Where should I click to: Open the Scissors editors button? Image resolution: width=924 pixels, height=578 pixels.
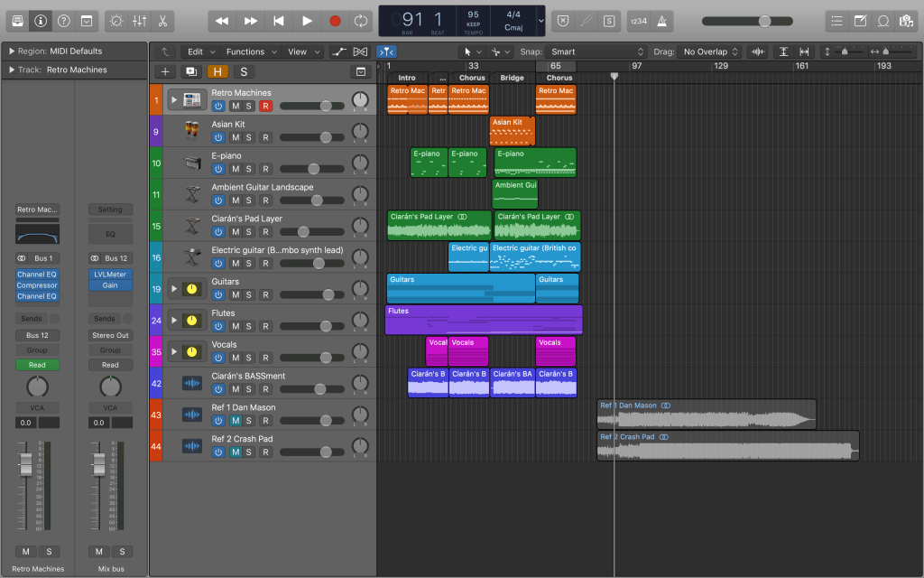coord(162,20)
